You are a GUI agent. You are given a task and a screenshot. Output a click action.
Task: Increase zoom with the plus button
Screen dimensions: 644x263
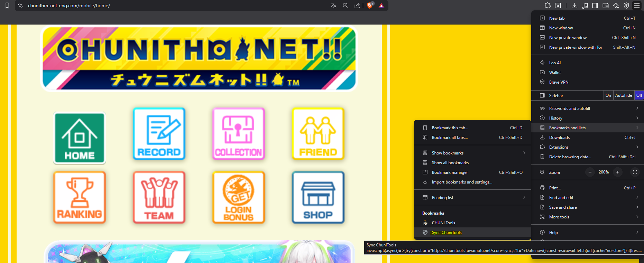click(617, 172)
